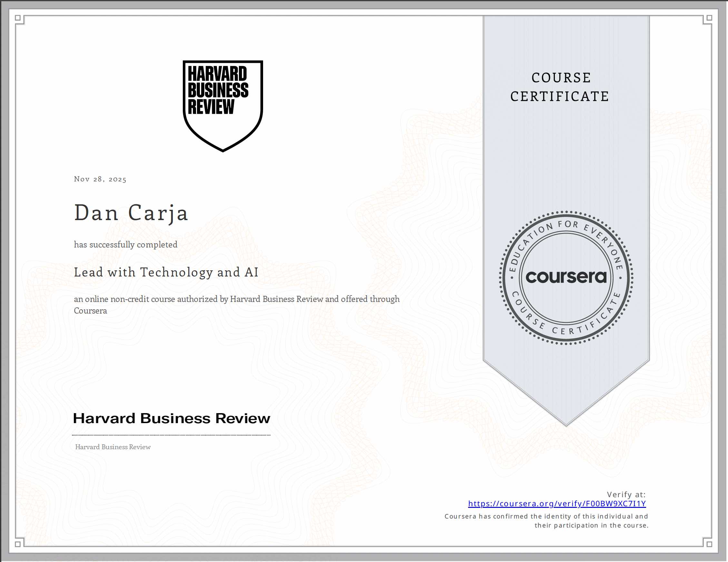728x562 pixels.
Task: Click small Harvard Business Review caption under signature line
Action: pyautogui.click(x=113, y=447)
